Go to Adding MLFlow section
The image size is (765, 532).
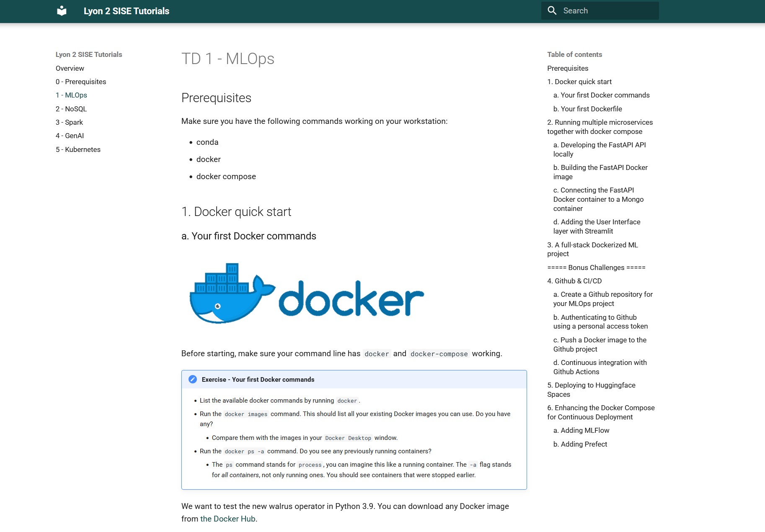pos(581,430)
